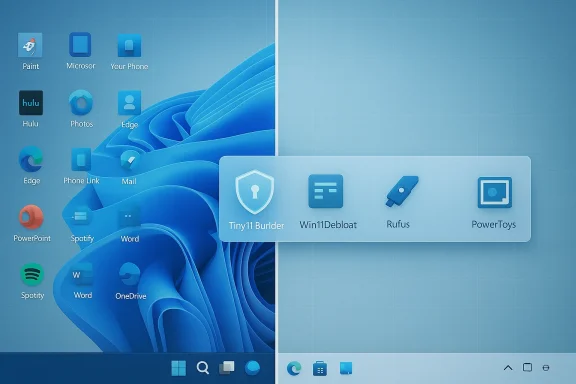
Task: Click the square tray icon next to chevron
Action: 528,367
